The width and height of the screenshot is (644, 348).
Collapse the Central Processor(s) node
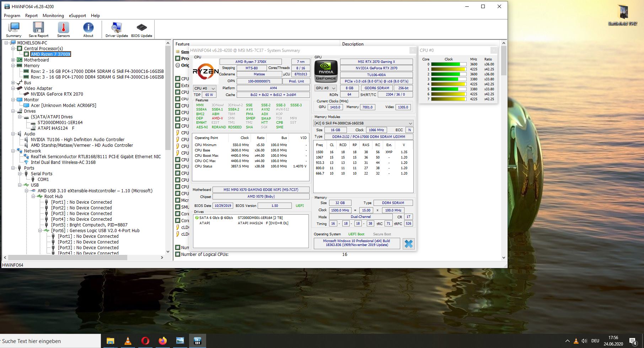(13, 49)
